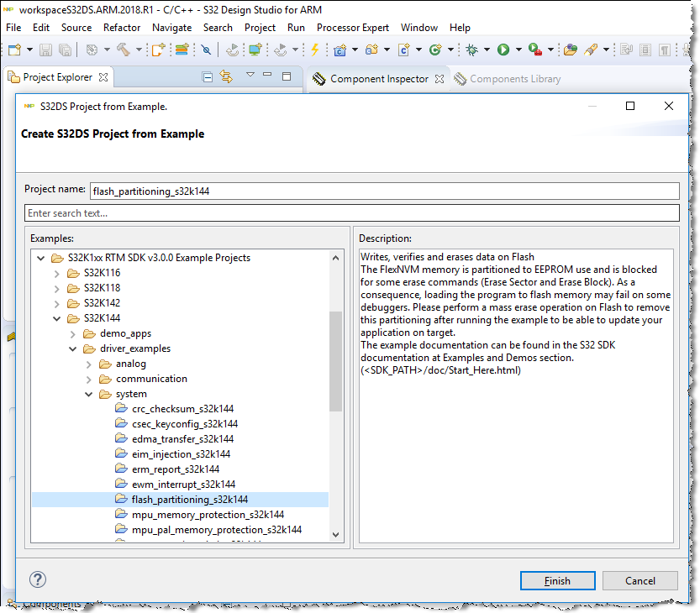Click the New C++ class icon
700x613 pixels.
click(x=435, y=50)
